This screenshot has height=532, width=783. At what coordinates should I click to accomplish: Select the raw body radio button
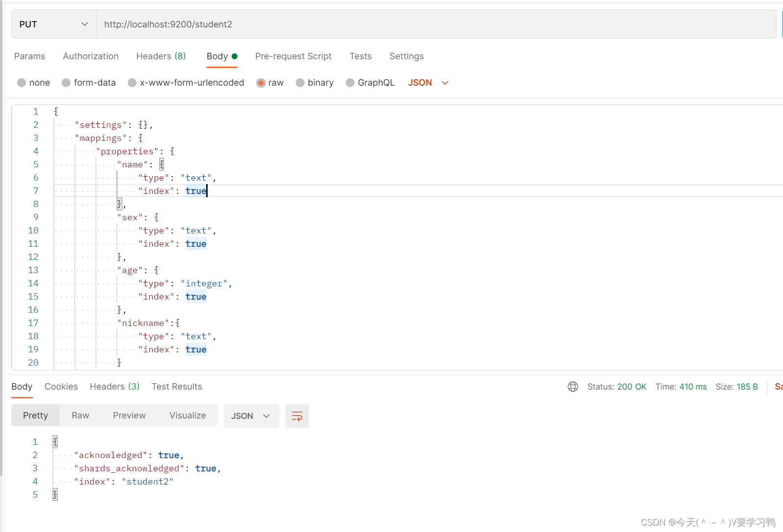tap(261, 83)
